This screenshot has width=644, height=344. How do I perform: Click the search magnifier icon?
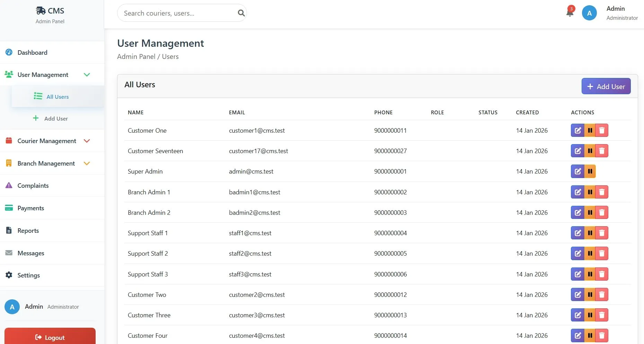pyautogui.click(x=241, y=13)
